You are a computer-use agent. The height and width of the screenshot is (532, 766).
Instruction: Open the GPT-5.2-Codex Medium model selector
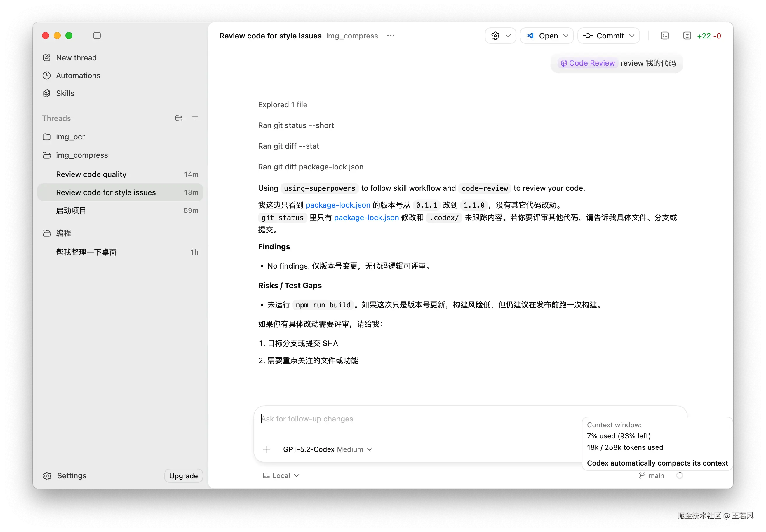328,449
